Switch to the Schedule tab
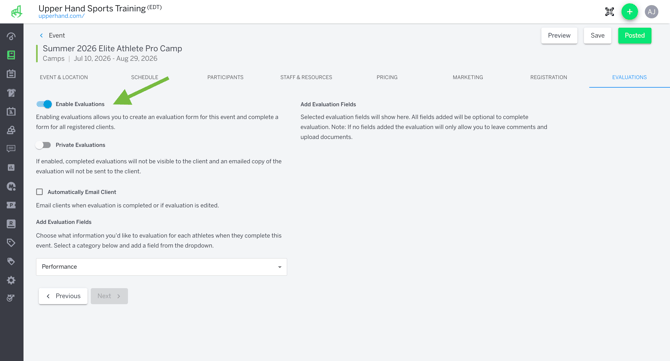Image resolution: width=670 pixels, height=361 pixels. [144, 77]
